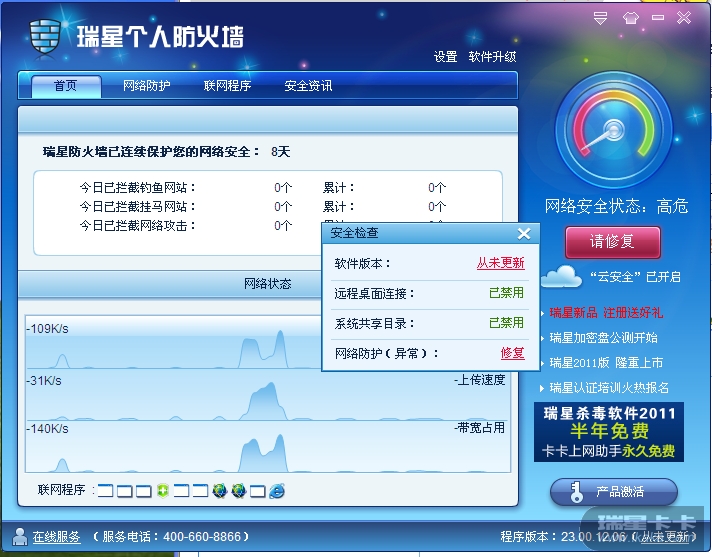Click 已禁用 status for 远程桌面连接
Viewport: 712px width, 557px height.
506,293
